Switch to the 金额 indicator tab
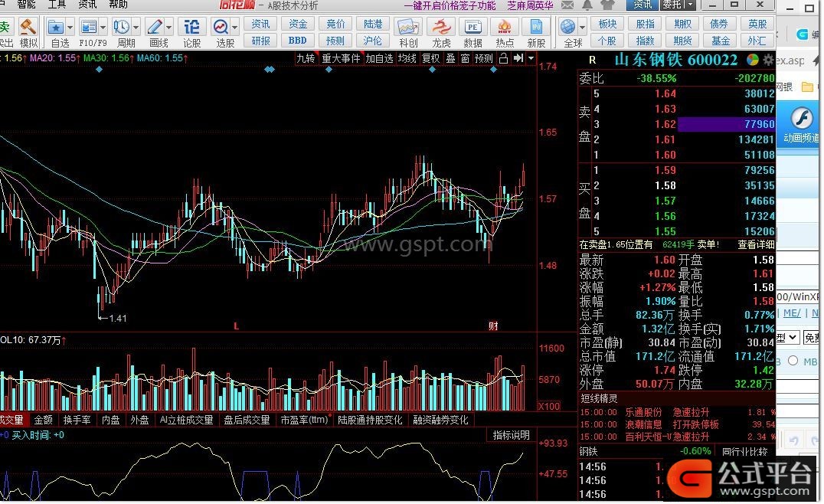The width and height of the screenshot is (824, 504). [43, 420]
